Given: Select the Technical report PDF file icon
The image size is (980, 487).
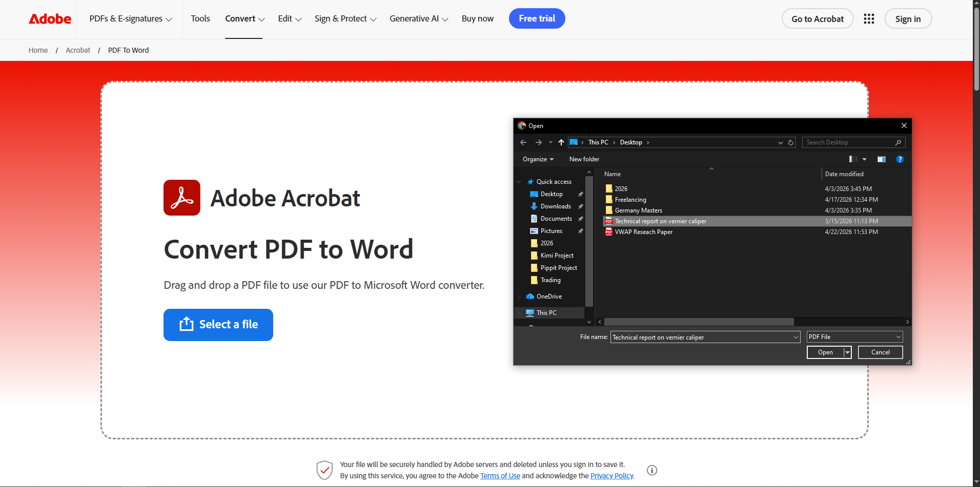Looking at the screenshot, I should click(609, 221).
